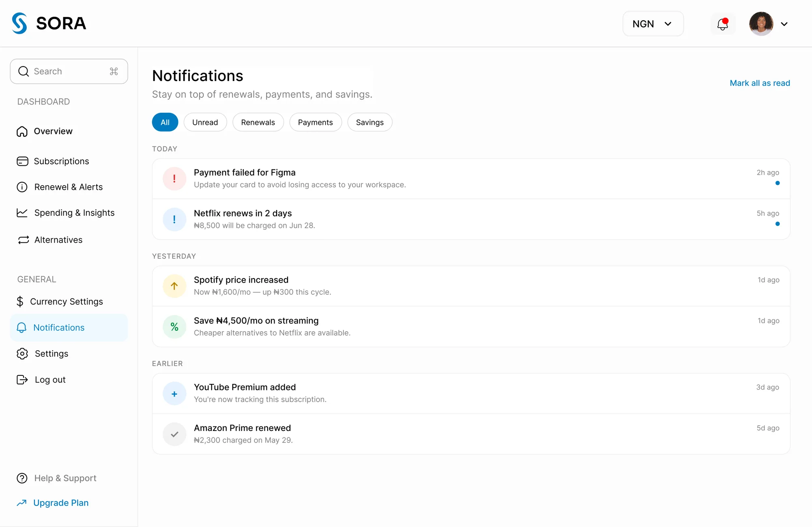This screenshot has height=527, width=812.
Task: Open Amazon Prime renewed notification title
Action: pyautogui.click(x=243, y=428)
